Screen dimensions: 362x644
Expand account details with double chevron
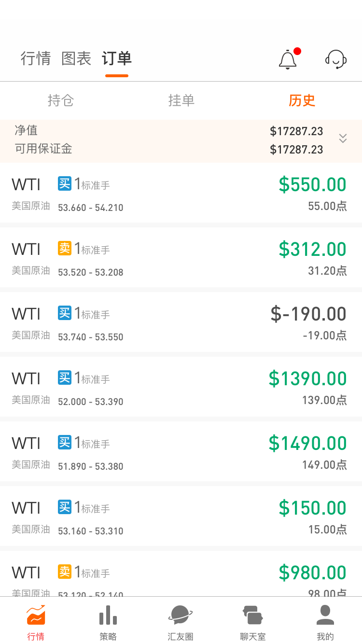pyautogui.click(x=343, y=139)
